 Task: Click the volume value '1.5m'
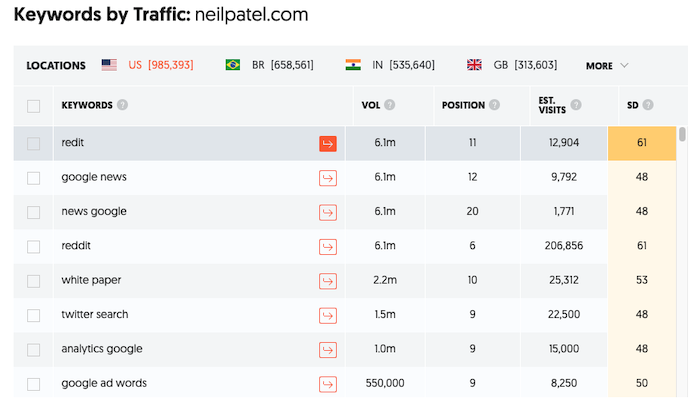385,314
